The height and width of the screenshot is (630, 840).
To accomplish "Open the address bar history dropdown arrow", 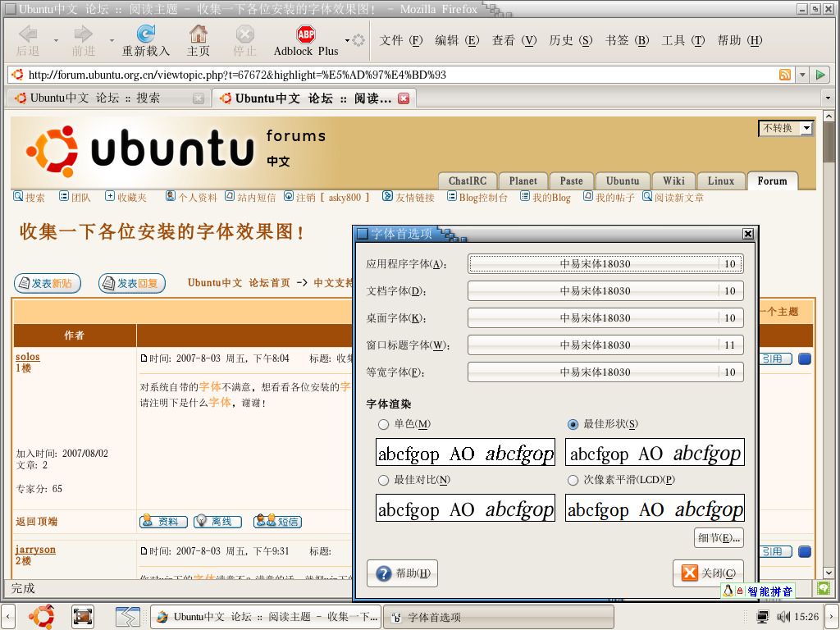I will click(802, 75).
